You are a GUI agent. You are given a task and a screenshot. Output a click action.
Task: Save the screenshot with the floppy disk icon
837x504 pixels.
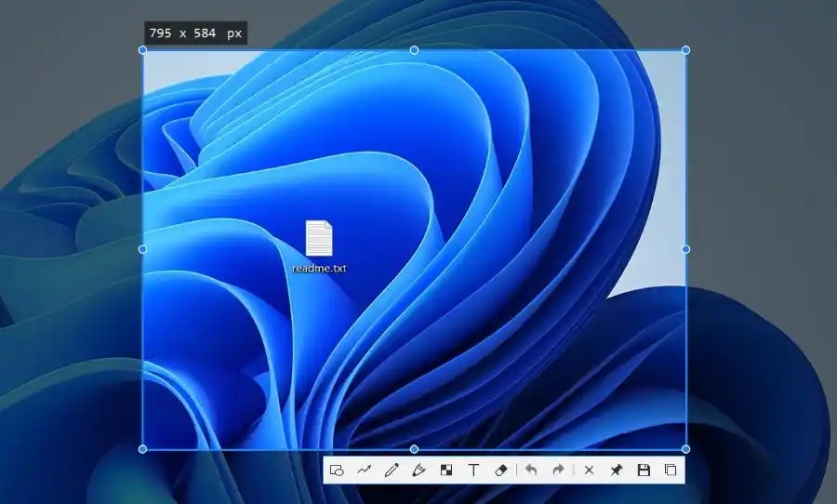point(644,471)
